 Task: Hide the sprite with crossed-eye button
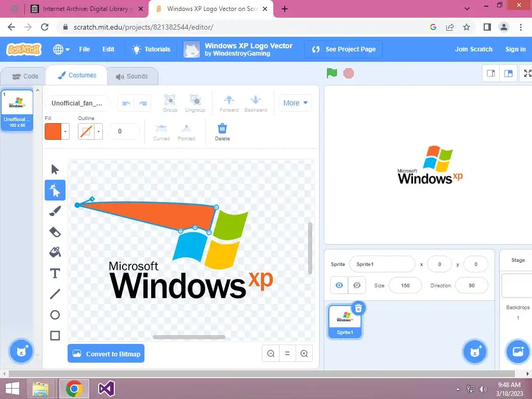[356, 285]
